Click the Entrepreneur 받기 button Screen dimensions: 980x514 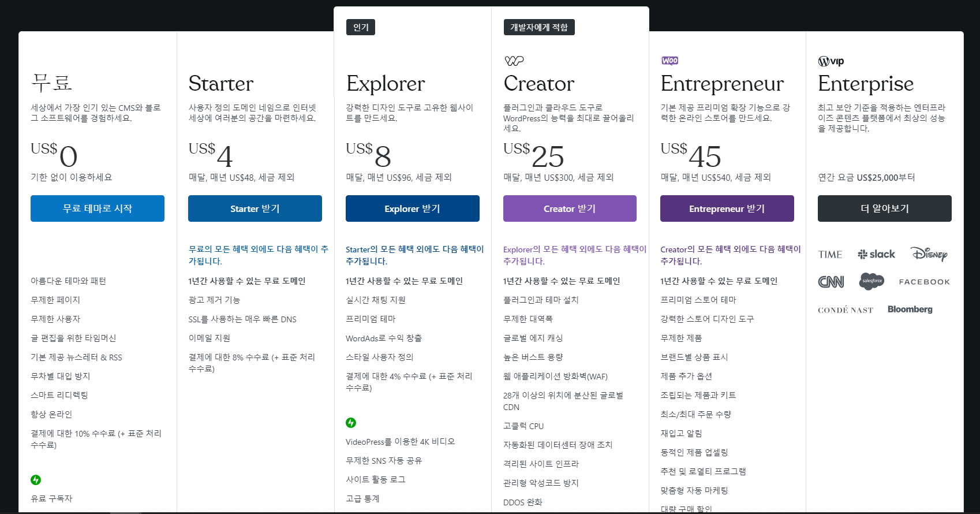(727, 208)
